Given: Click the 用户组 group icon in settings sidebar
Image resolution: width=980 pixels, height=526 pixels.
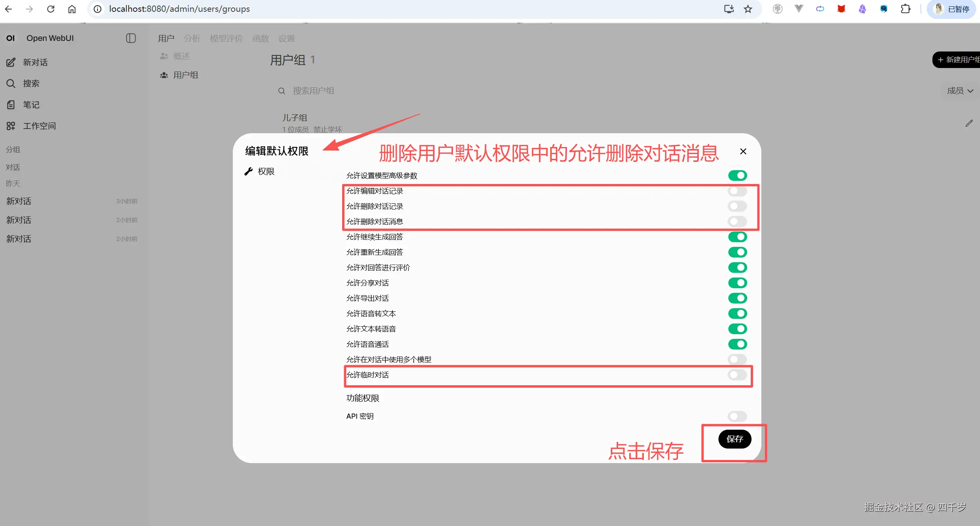Looking at the screenshot, I should [164, 75].
